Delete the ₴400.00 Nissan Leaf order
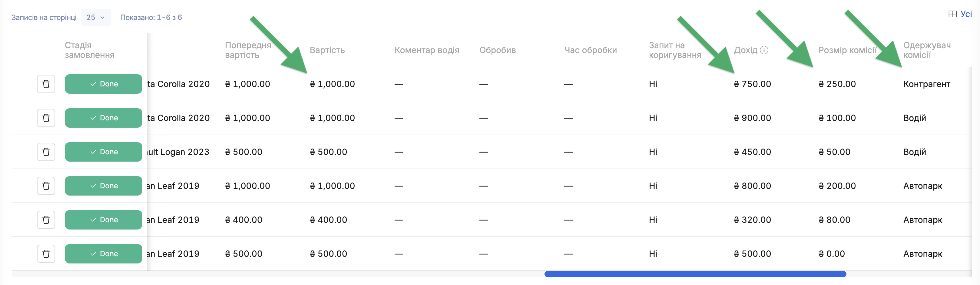Viewport: 980px width, 285px height. [46, 220]
